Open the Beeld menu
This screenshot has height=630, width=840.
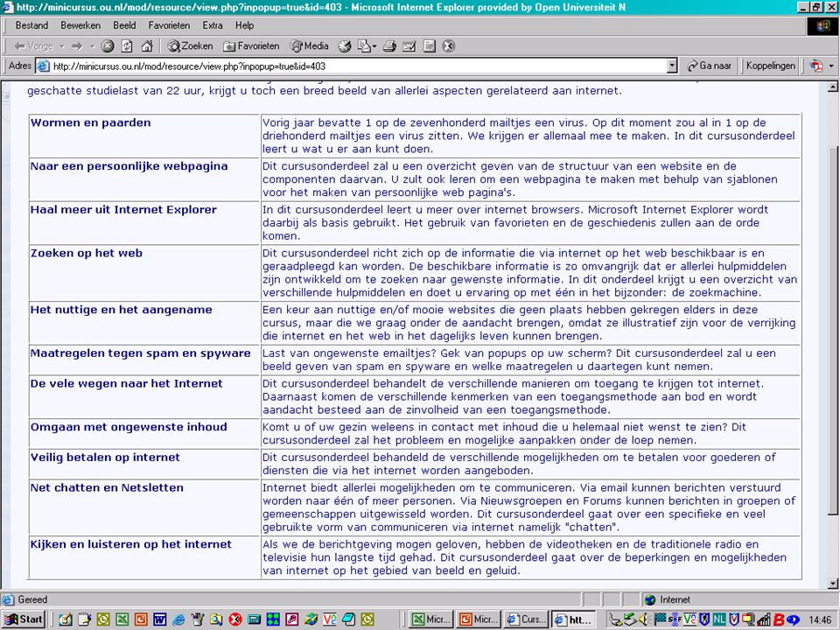pos(124,25)
